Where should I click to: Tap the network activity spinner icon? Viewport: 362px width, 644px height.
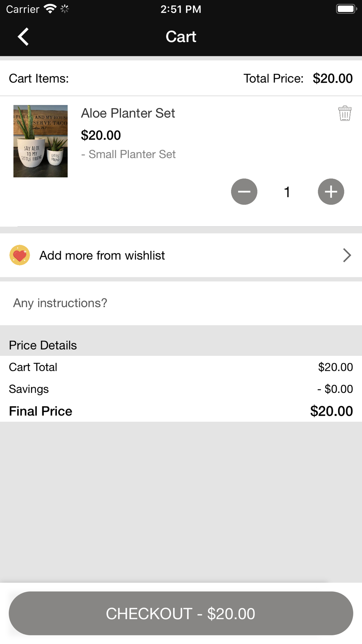point(65,9)
